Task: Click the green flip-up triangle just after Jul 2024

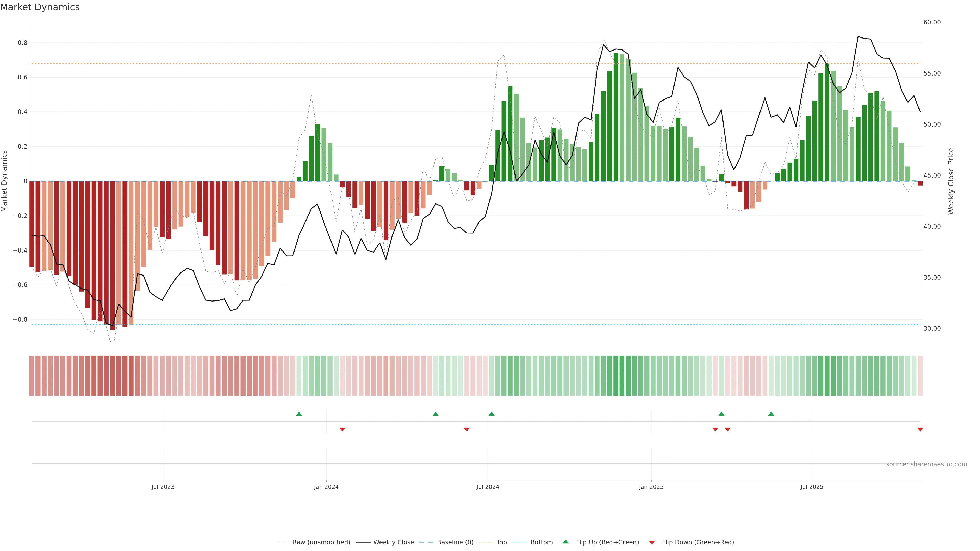Action: pos(491,414)
